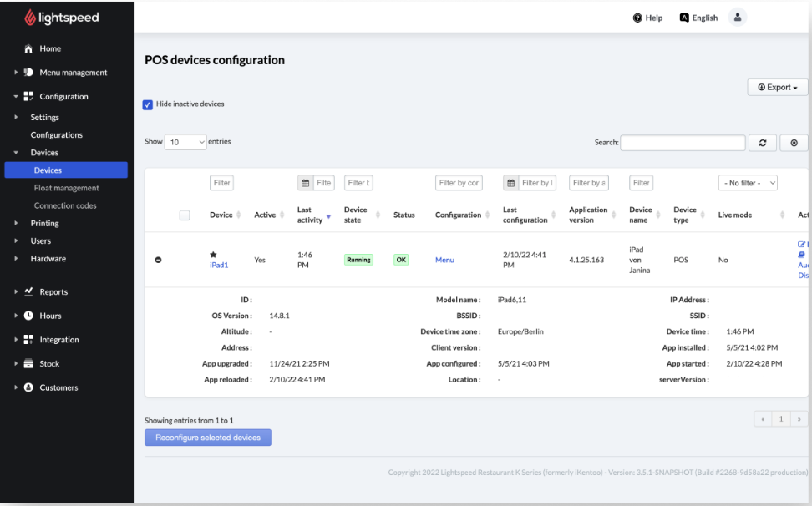Open the show entries count dropdown
This screenshot has width=812, height=506.
(x=185, y=142)
